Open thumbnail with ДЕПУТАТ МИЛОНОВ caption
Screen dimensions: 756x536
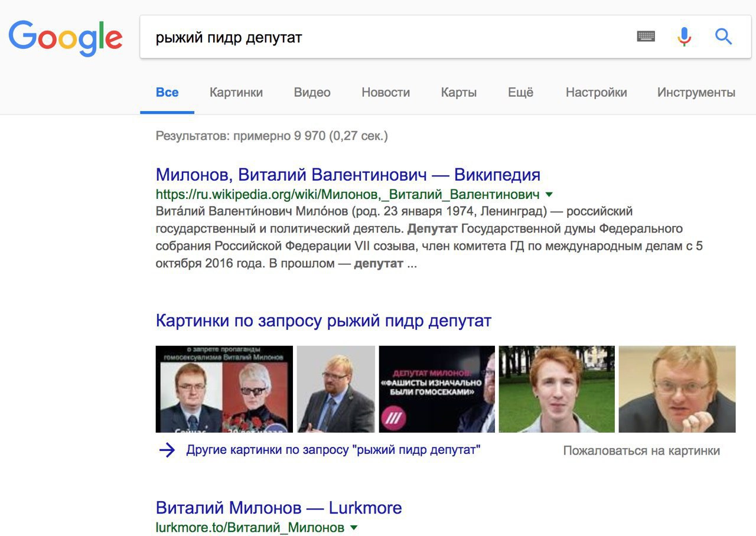point(437,389)
